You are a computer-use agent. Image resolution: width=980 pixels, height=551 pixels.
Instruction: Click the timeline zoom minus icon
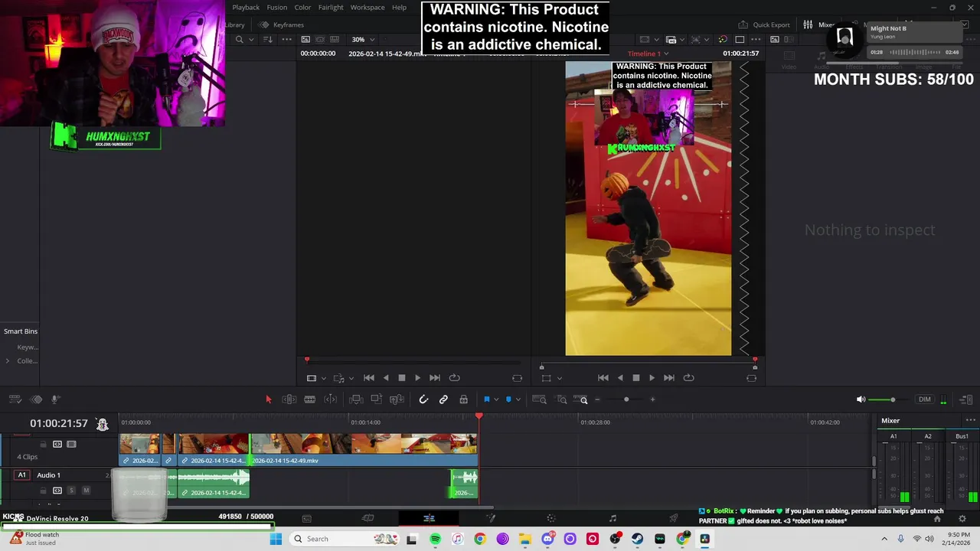click(x=598, y=399)
